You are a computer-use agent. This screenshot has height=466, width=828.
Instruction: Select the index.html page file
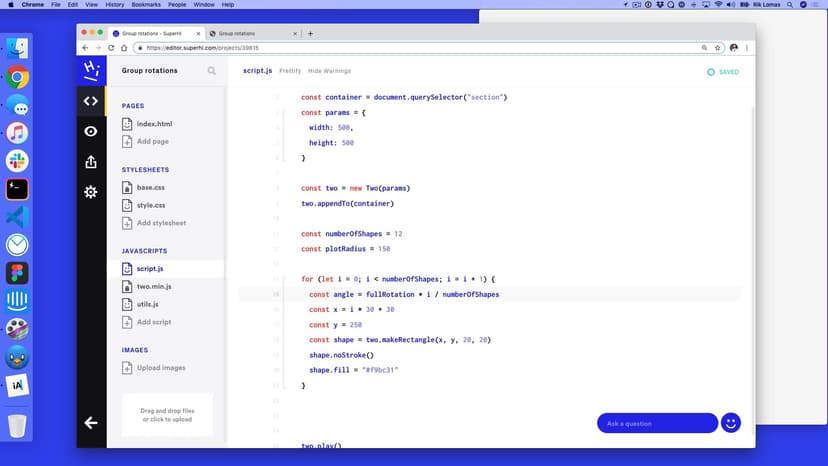[154, 124]
